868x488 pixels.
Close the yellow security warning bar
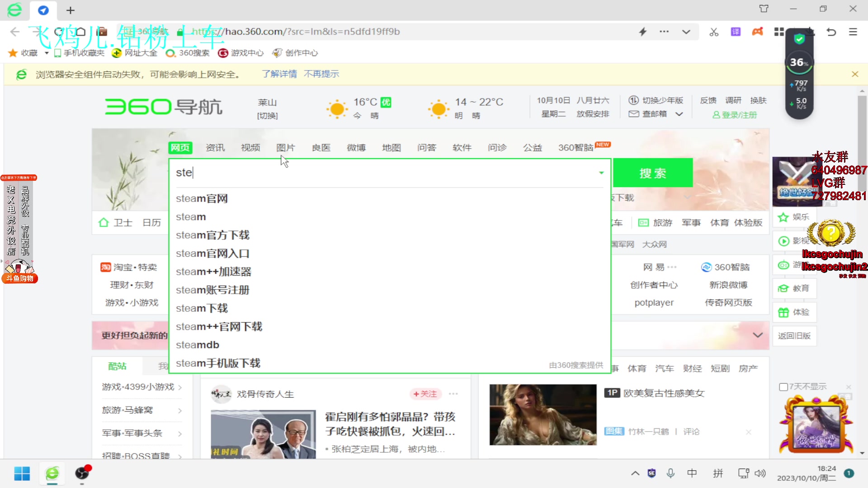(x=855, y=74)
